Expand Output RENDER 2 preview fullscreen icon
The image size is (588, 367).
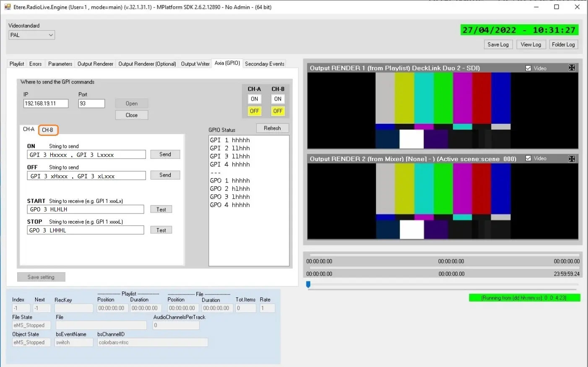[572, 159]
